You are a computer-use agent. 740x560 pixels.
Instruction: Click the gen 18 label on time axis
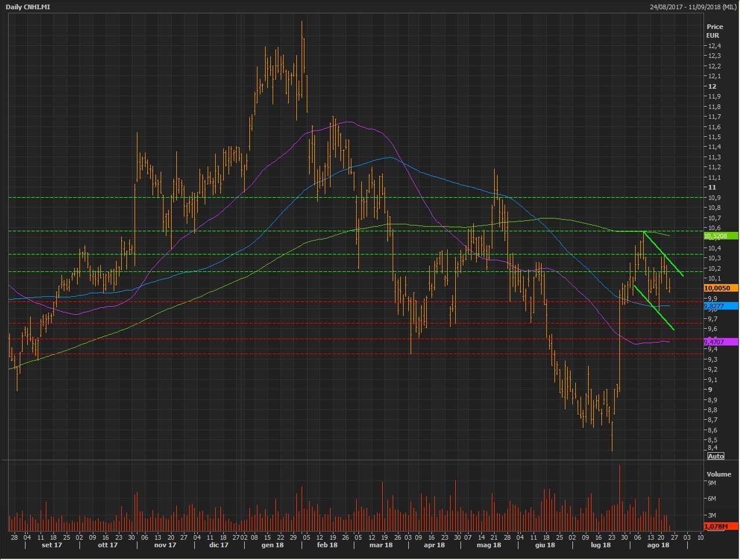tap(272, 545)
